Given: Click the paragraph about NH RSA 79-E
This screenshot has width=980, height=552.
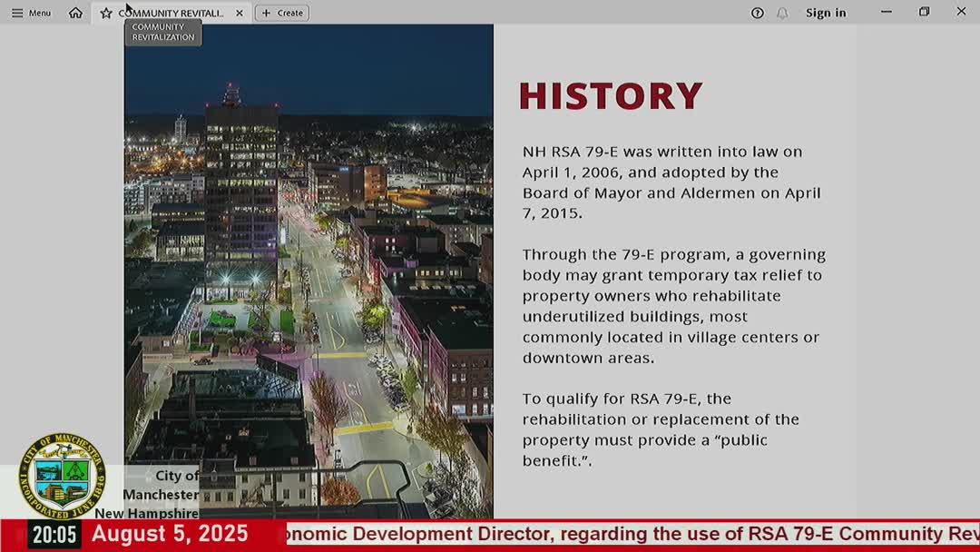Looking at the screenshot, I should [671, 182].
